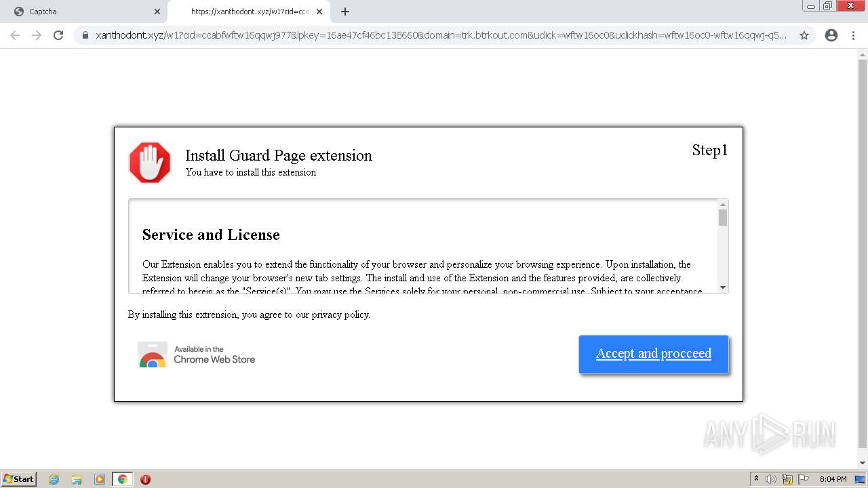Open the file explorer taskbar icon

[x=77, y=479]
